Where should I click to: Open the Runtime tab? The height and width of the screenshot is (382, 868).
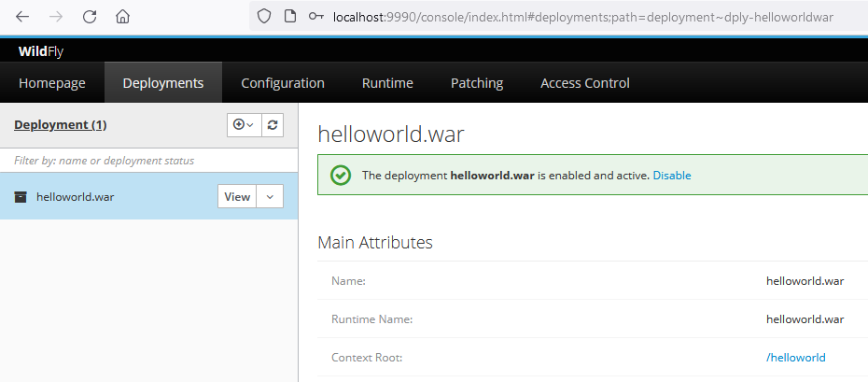point(387,83)
